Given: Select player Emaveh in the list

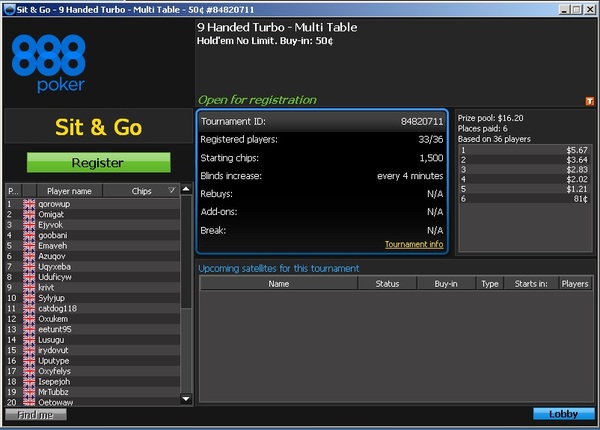Looking at the screenshot, I should 93,246.
